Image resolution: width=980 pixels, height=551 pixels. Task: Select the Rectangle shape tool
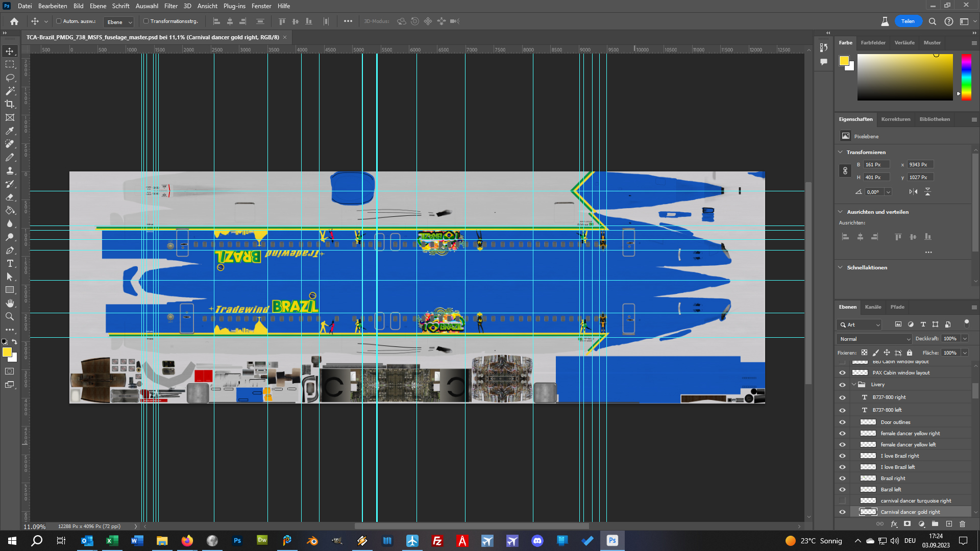point(10,290)
